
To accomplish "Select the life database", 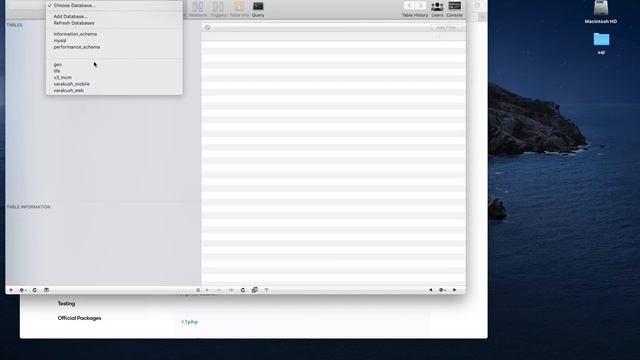I will click(x=114, y=71).
